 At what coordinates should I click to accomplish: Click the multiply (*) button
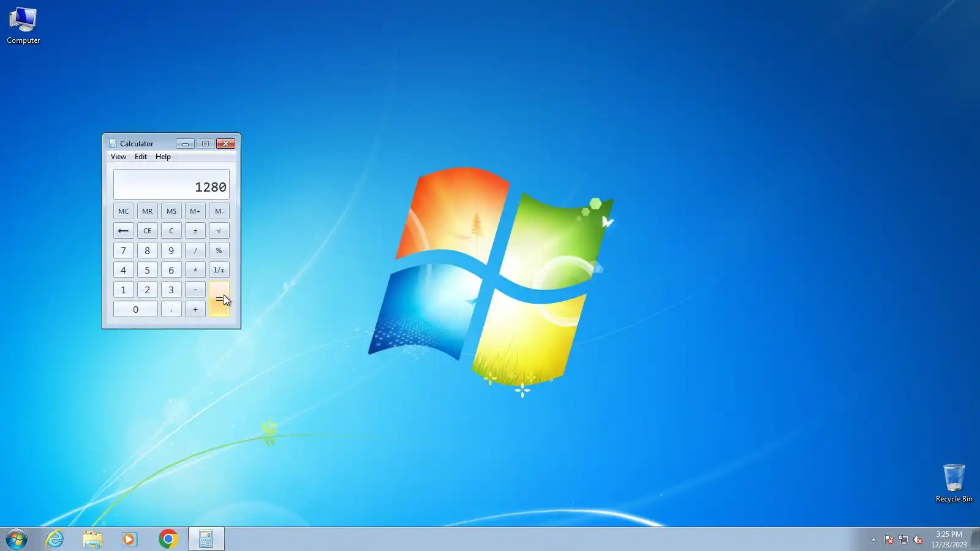[195, 270]
